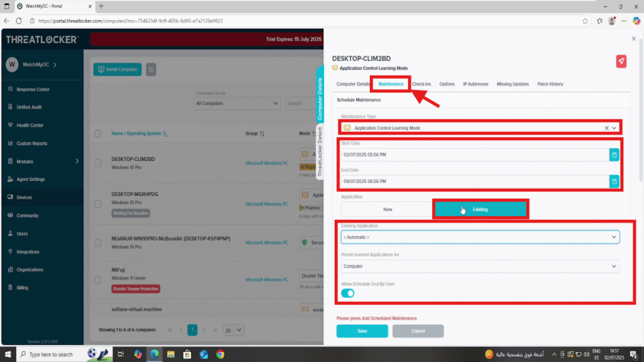This screenshot has height=362, width=644.
Task: Refresh the browser page
Action: pos(19,21)
